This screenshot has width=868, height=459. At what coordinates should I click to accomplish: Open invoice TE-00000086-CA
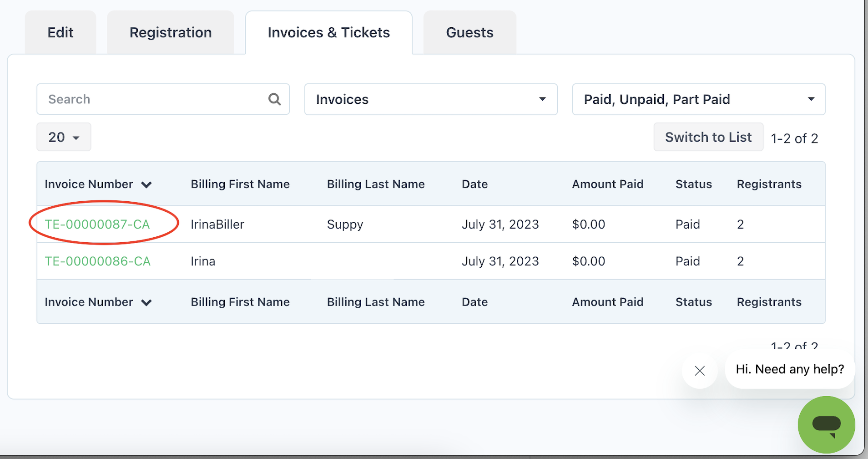pos(97,261)
